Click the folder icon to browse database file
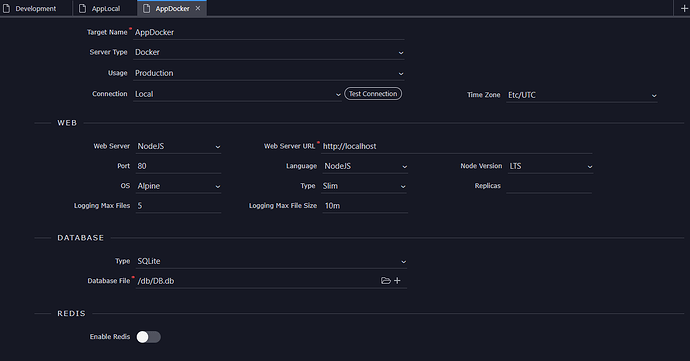Screen dimensions: 690x361 [385, 280]
